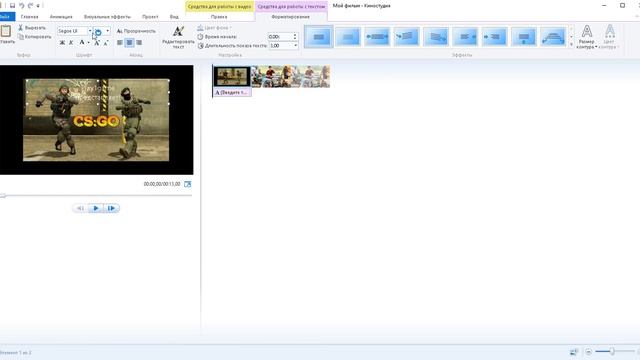Click Редактировать текст button
The height and width of the screenshot is (360, 640).
pyautogui.click(x=178, y=37)
